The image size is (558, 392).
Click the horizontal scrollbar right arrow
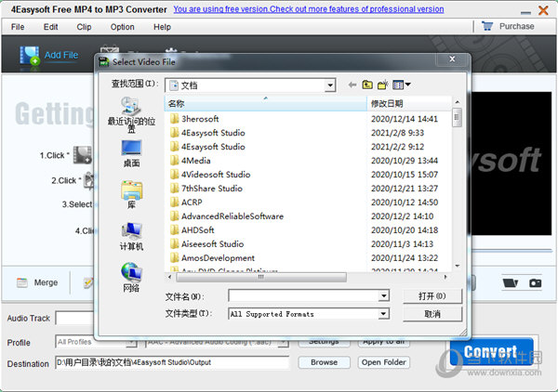445,277
